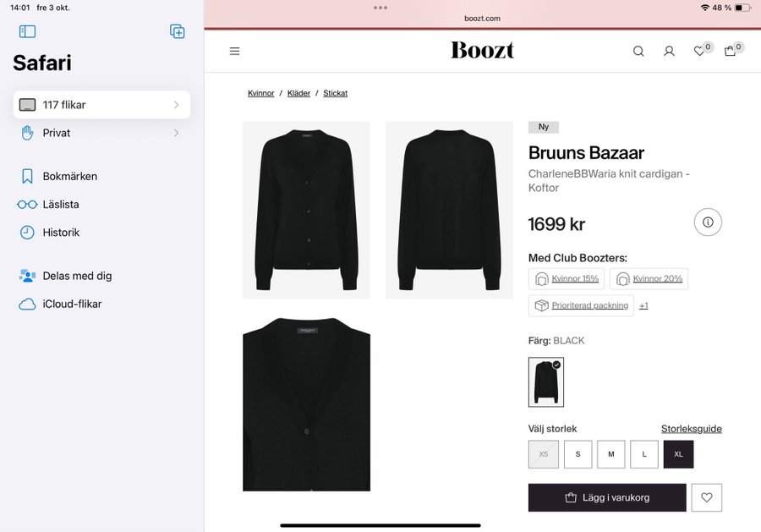Screen dimensions: 761x532
Task: Select size S
Action: [578, 454]
